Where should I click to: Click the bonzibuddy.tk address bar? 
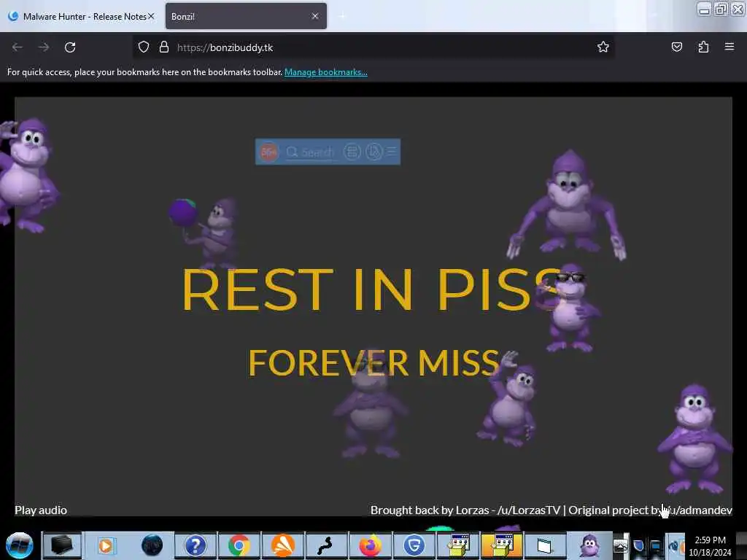coord(373,47)
